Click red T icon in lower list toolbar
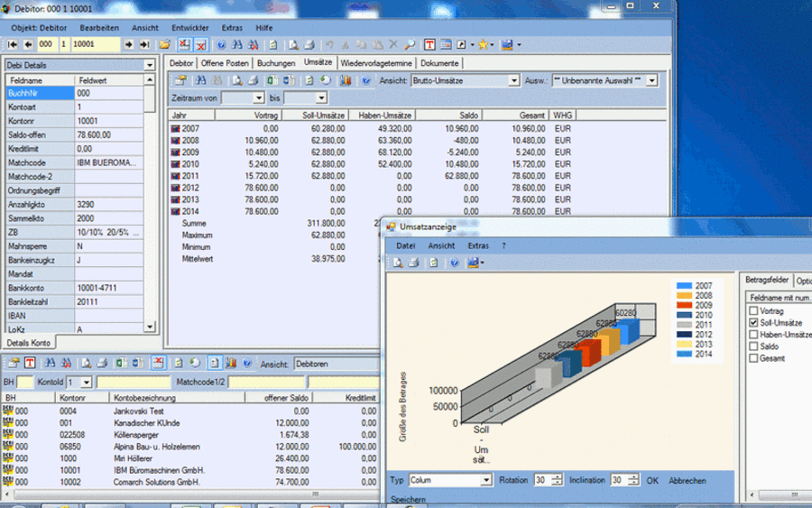812x508 pixels. (x=30, y=363)
